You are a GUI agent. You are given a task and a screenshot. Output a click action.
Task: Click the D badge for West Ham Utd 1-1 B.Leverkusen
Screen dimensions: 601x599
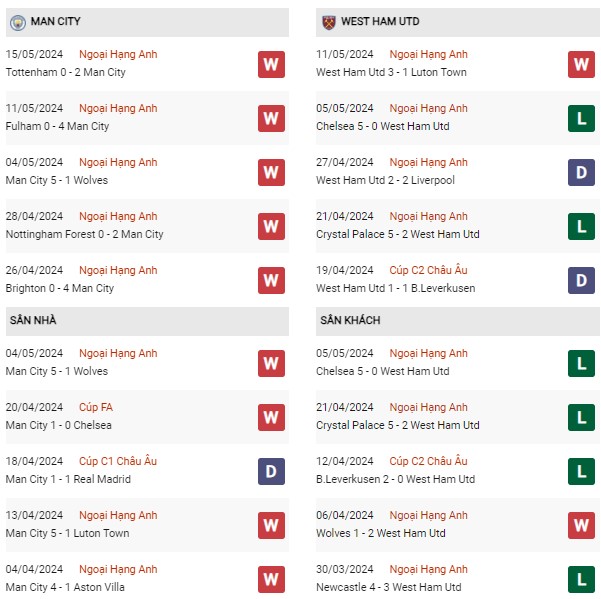tap(581, 281)
